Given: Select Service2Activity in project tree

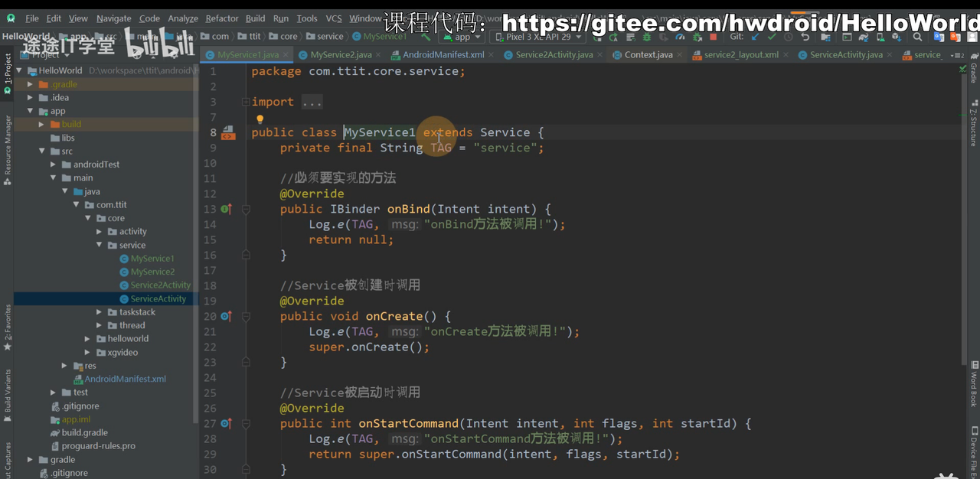Looking at the screenshot, I should click(160, 285).
